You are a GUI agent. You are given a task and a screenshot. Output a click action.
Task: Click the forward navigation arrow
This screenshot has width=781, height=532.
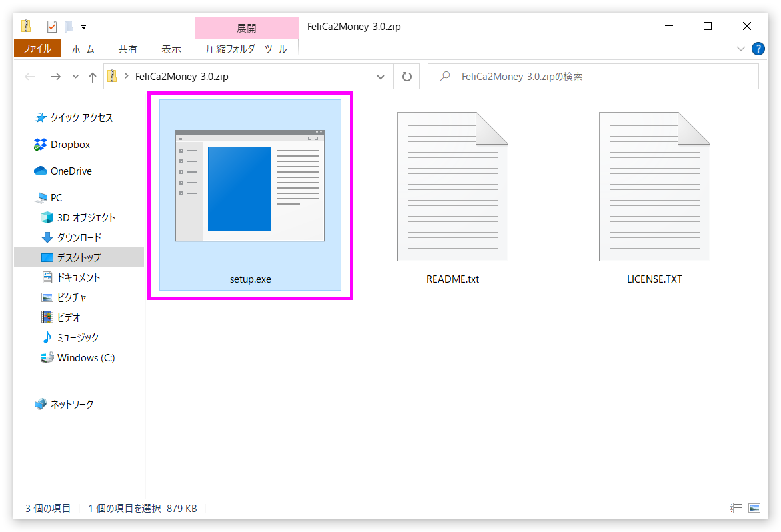(55, 77)
